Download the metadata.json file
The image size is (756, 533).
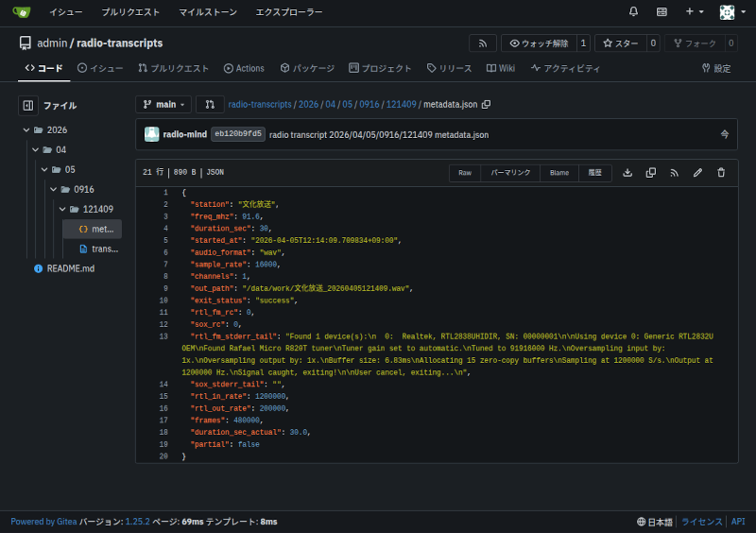(627, 173)
